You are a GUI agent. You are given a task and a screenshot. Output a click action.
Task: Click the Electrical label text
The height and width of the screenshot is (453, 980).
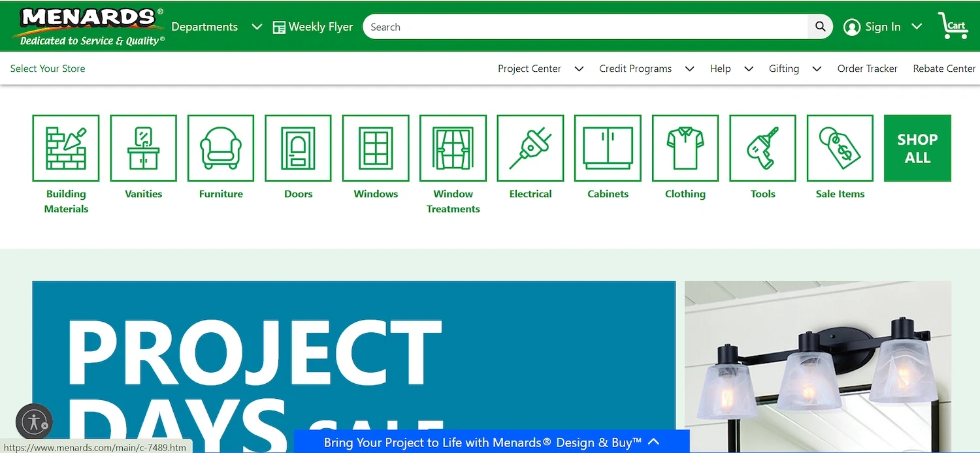coord(531,194)
